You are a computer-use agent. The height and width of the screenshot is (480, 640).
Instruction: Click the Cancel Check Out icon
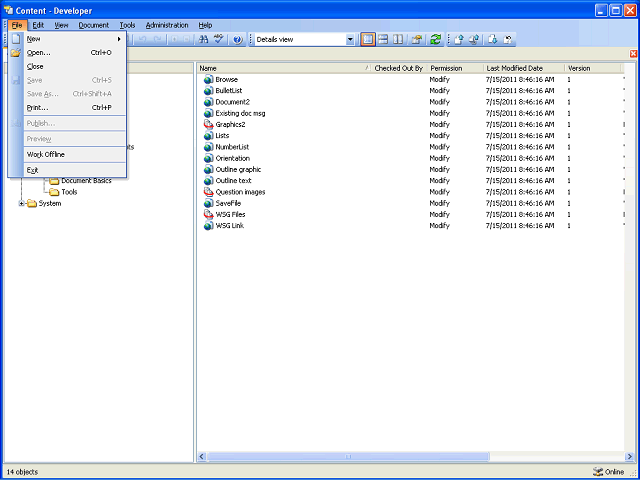tap(508, 40)
